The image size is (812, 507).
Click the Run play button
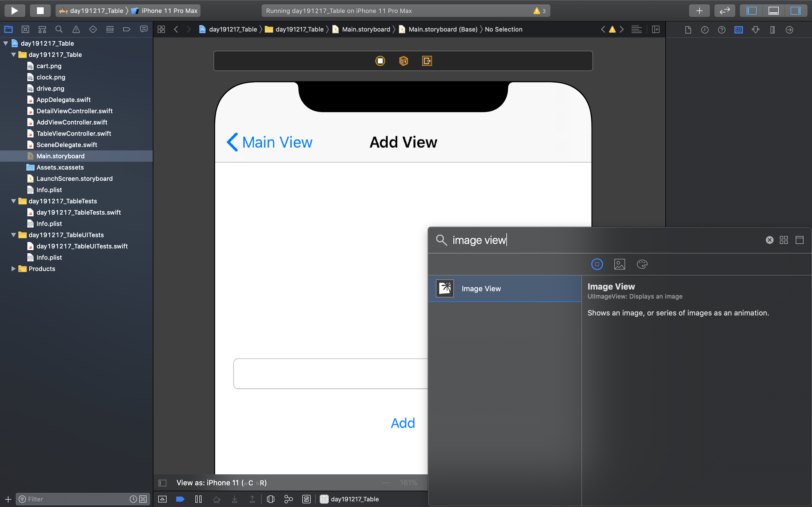tap(14, 11)
